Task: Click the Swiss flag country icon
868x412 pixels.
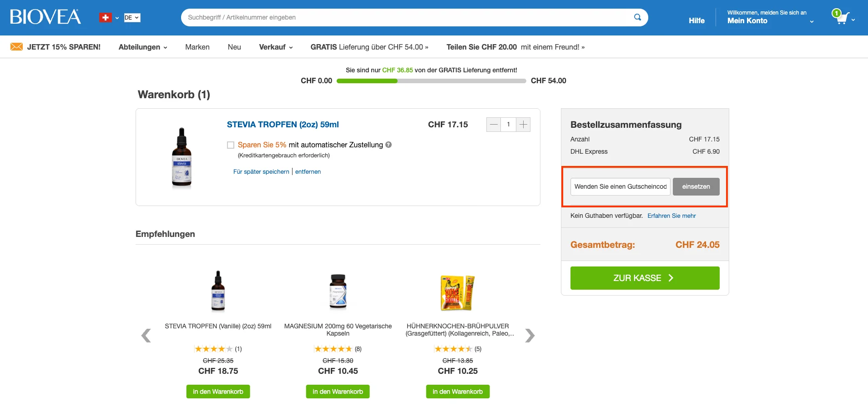Action: point(106,18)
